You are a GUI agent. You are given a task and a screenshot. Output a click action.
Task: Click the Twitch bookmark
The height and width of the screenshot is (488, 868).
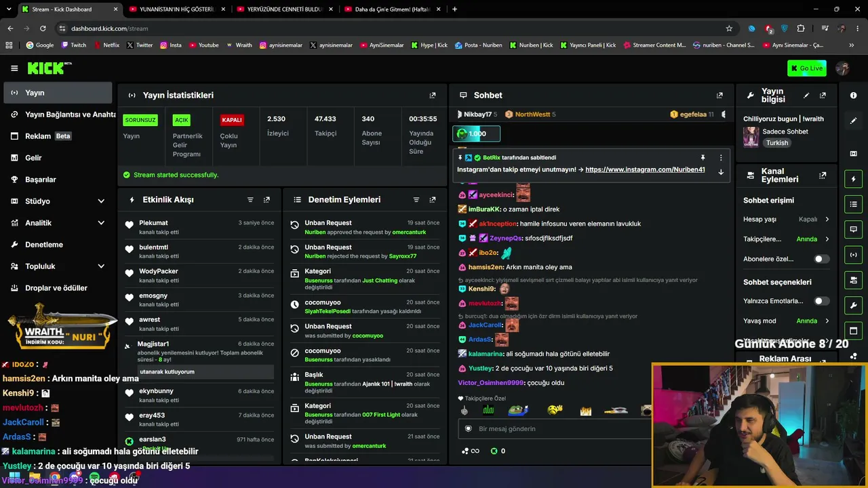point(74,45)
